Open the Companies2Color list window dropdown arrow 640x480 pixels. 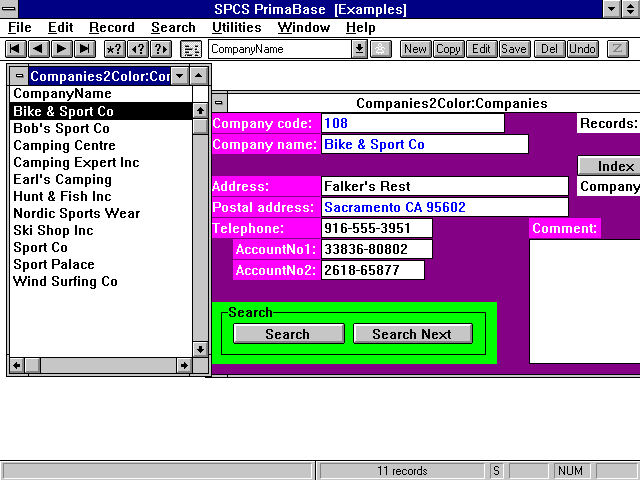pyautogui.click(x=179, y=76)
